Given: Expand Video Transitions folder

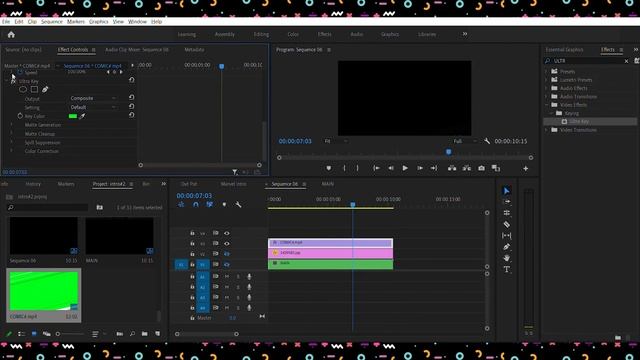Looking at the screenshot, I should 547,130.
